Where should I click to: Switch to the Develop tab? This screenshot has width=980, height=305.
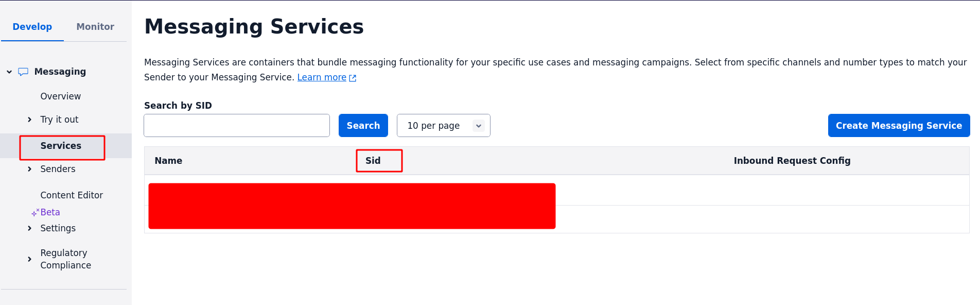[x=32, y=27]
